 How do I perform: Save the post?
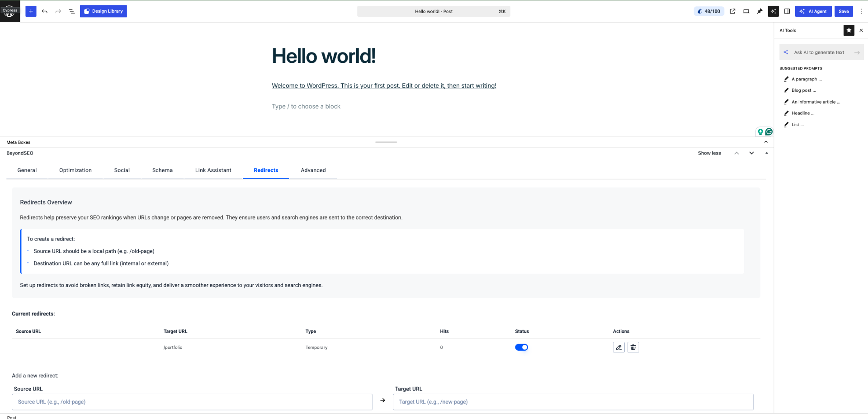[844, 11]
